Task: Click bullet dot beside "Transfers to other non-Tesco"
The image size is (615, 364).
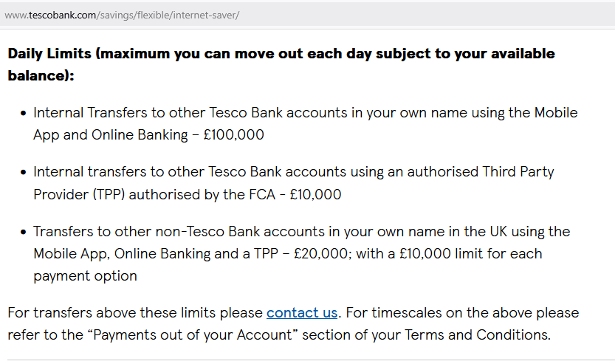Action: tap(24, 232)
